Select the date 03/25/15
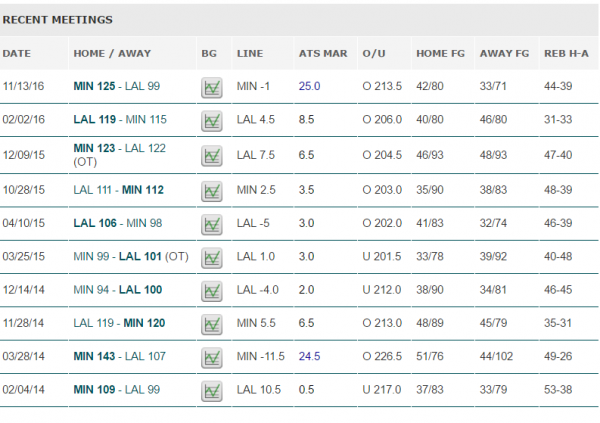Screen dimensions: 600x423 [x=23, y=256]
